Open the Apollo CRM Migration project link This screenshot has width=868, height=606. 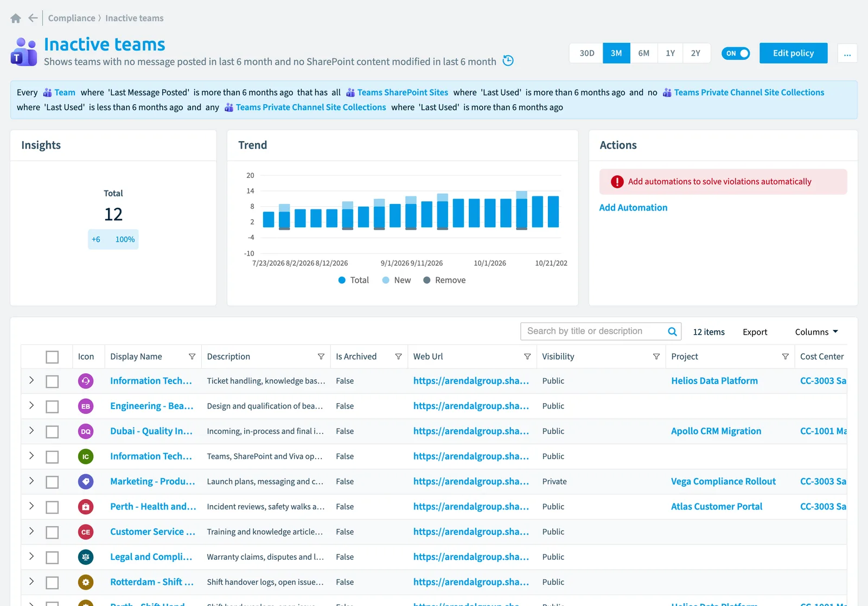tap(716, 431)
